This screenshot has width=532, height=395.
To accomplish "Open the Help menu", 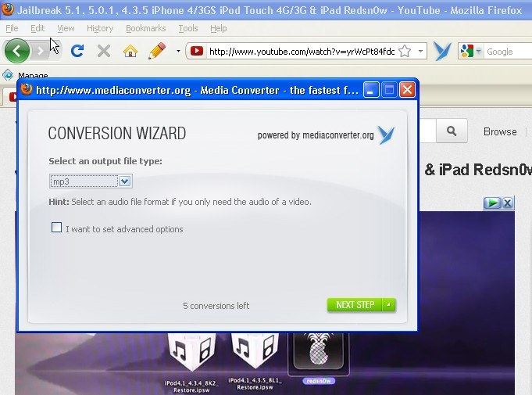I will (219, 28).
